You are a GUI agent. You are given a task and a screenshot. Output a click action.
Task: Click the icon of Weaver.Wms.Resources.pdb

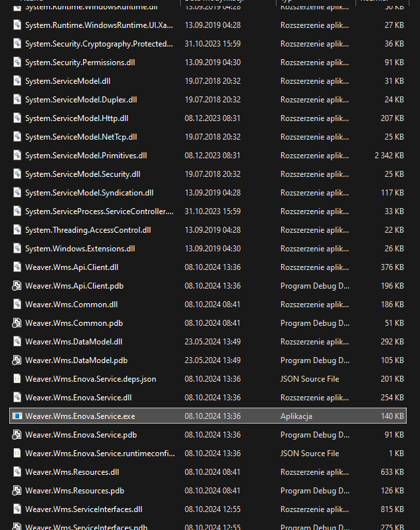point(17,491)
